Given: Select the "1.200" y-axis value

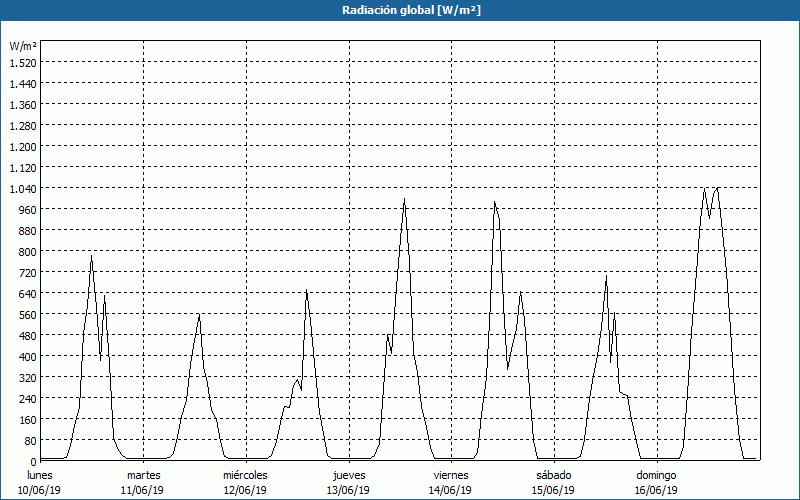Looking at the screenshot, I should (x=23, y=146).
